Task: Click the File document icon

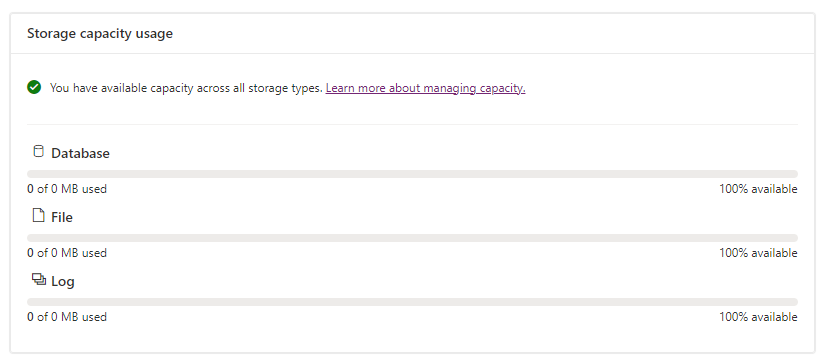Action: coord(38,215)
